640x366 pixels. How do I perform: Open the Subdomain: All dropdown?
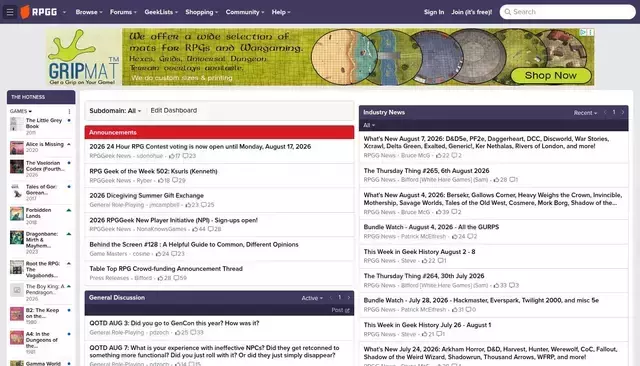point(115,111)
